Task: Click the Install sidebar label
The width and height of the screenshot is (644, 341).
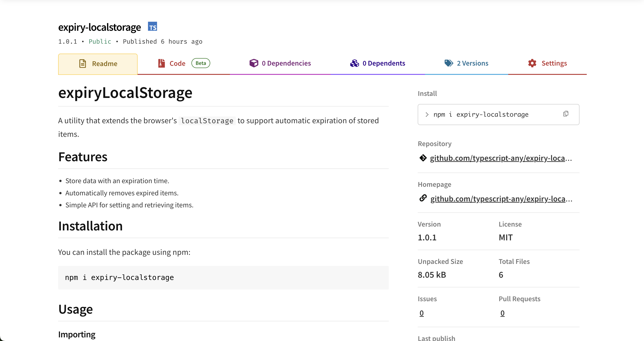Action: click(x=427, y=93)
